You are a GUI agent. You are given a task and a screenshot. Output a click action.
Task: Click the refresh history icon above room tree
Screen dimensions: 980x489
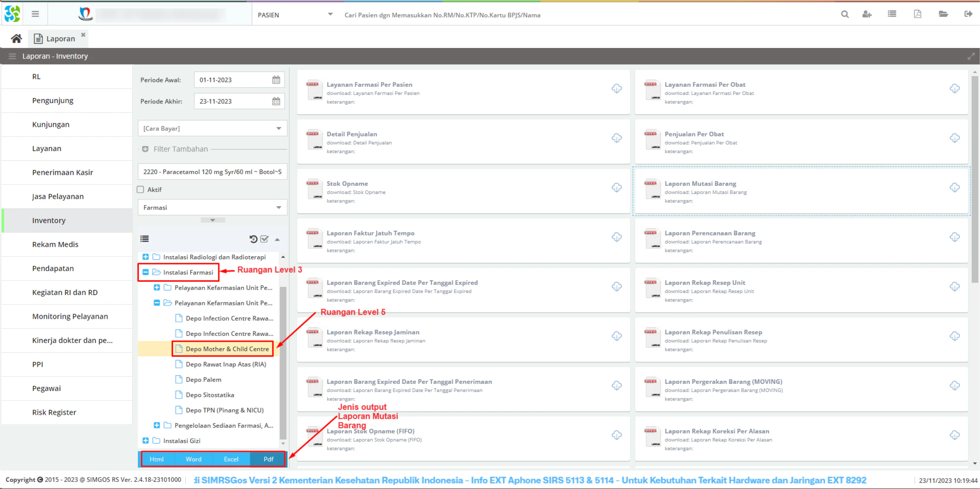253,239
